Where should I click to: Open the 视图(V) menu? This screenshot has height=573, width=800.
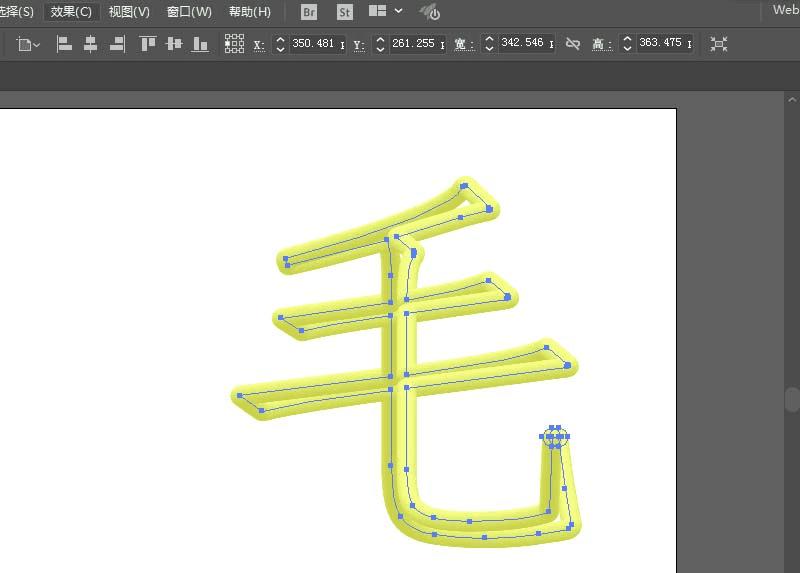(129, 11)
